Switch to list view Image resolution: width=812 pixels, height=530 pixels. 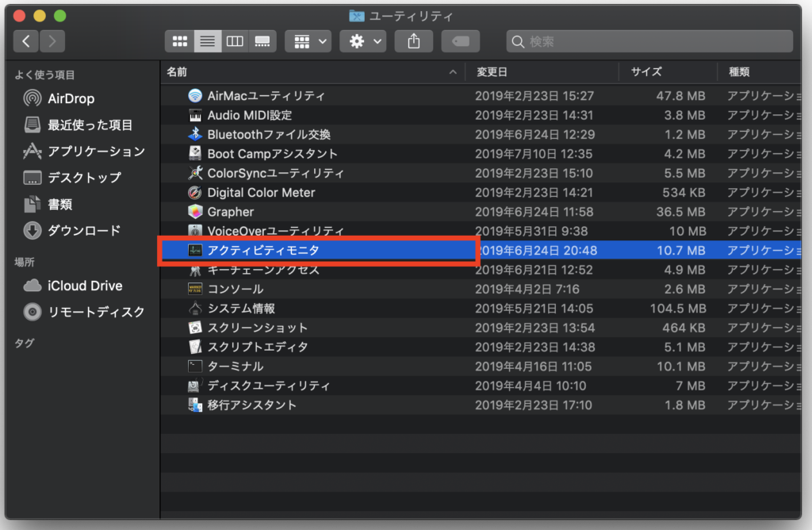(x=208, y=41)
